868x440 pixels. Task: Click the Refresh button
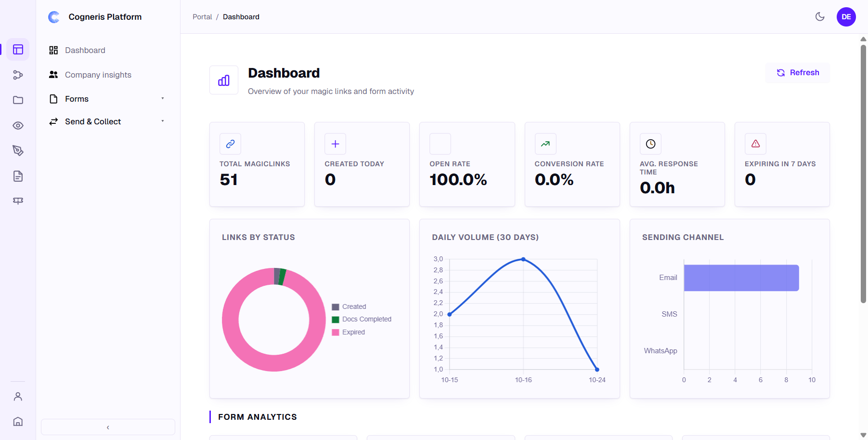point(797,73)
